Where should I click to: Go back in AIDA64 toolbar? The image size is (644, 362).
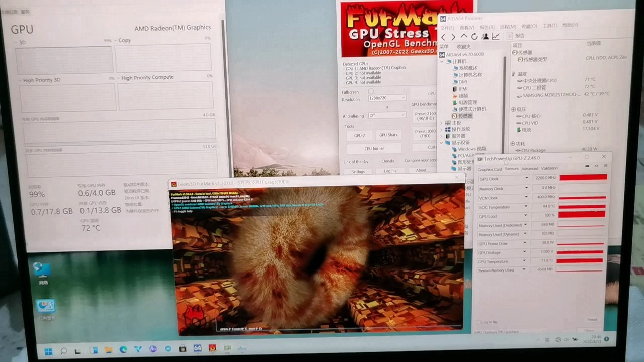tap(443, 37)
